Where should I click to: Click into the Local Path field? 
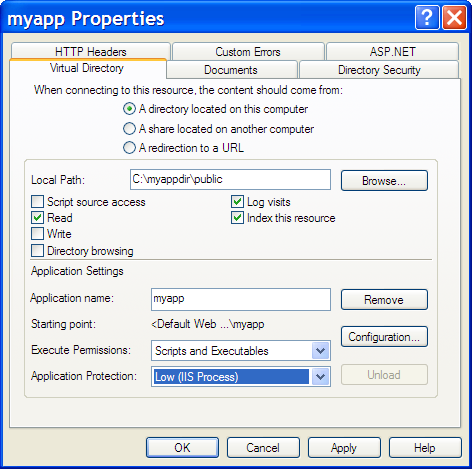[x=230, y=179]
